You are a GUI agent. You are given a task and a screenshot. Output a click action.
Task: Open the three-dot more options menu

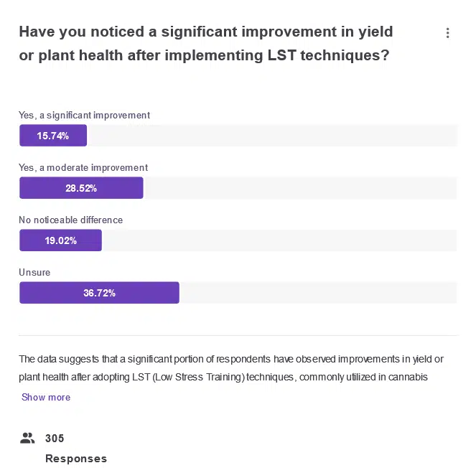click(447, 33)
